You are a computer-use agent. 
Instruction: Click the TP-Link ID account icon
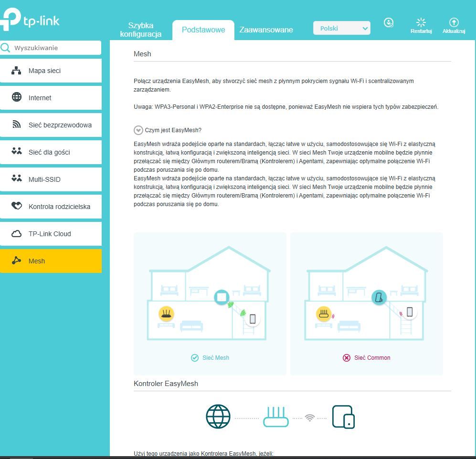pos(389,22)
